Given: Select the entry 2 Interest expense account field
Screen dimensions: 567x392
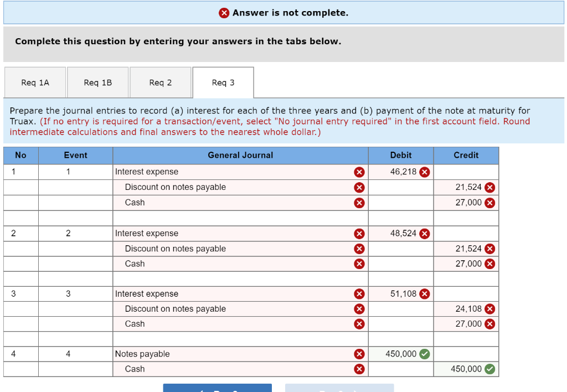Looking at the screenshot, I should coord(240,234).
